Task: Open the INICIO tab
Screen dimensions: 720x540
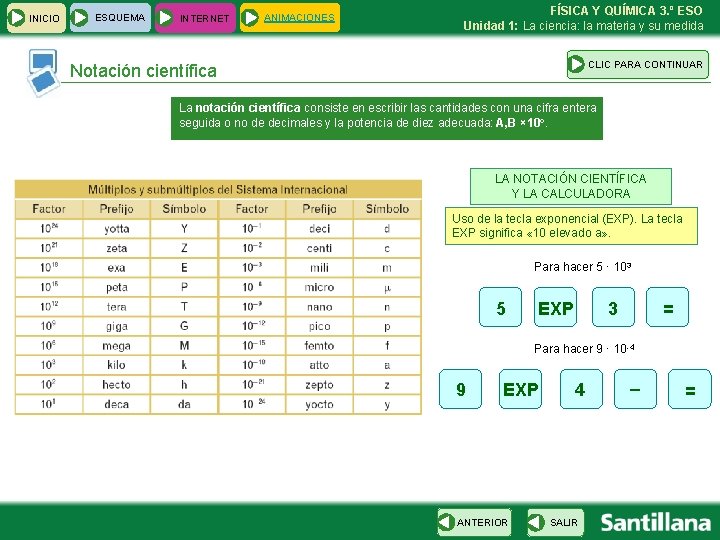Action: pyautogui.click(x=36, y=18)
